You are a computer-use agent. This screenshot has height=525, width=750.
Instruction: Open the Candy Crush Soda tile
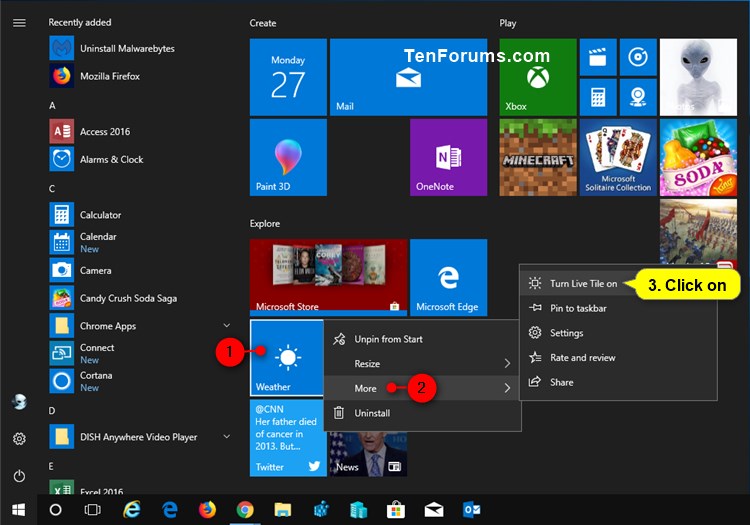698,157
